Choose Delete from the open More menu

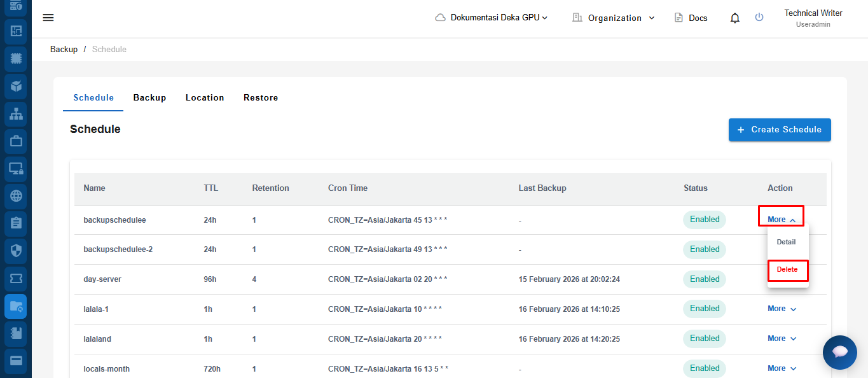coord(787,270)
